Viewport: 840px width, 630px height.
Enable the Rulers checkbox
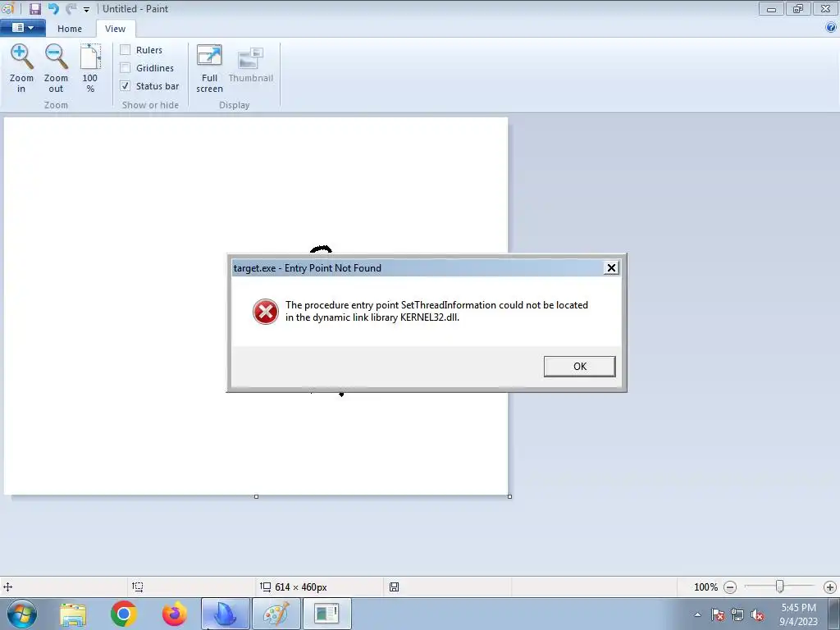[126, 50]
